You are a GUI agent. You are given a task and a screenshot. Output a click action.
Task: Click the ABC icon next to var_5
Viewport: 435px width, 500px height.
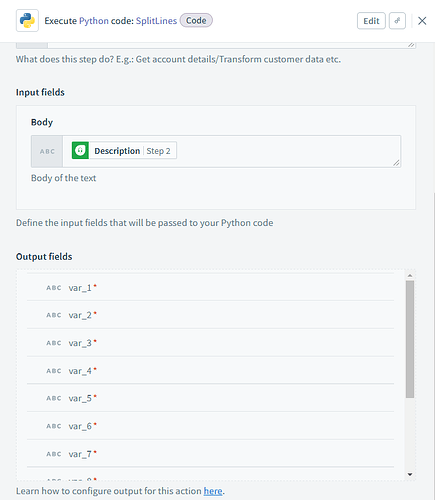[x=54, y=398]
